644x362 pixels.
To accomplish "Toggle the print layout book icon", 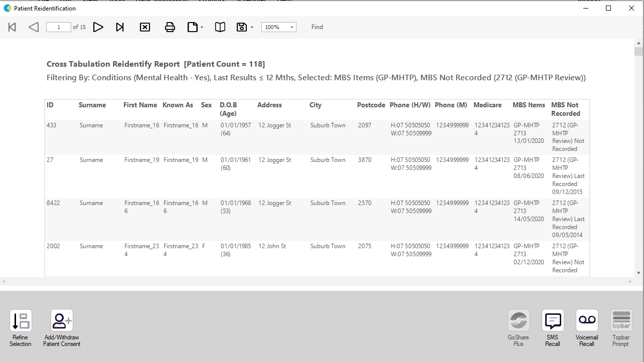I will click(x=220, y=27).
